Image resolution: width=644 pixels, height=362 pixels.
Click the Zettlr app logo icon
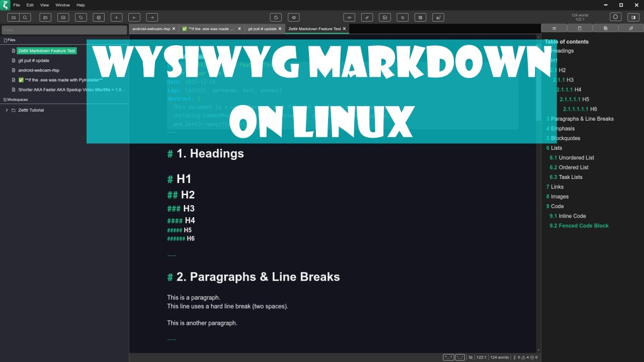coord(6,5)
